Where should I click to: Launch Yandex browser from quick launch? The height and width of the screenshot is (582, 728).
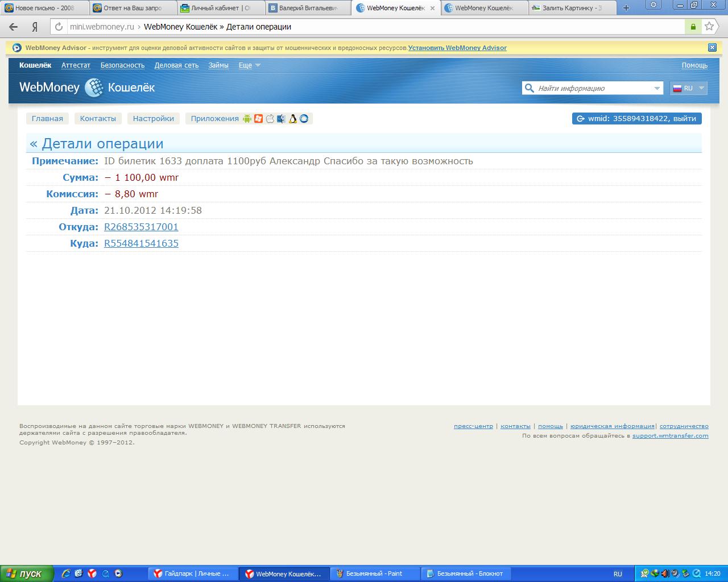[92, 573]
